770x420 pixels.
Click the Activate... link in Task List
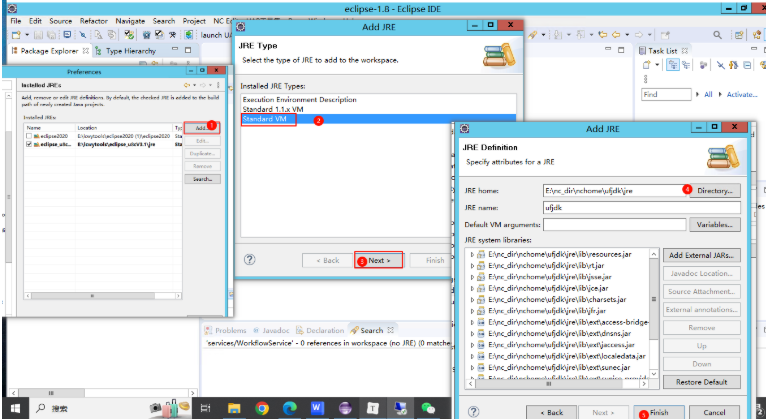point(742,94)
